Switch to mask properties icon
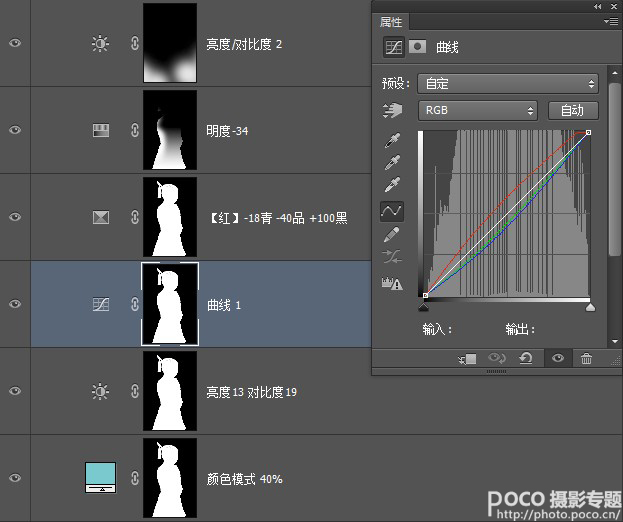Image resolution: width=623 pixels, height=522 pixels. click(417, 46)
